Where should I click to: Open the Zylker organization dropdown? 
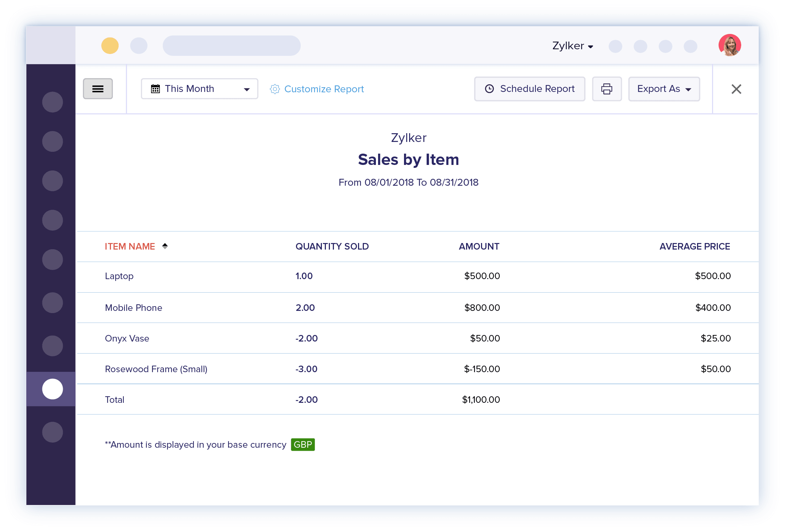[x=572, y=46]
